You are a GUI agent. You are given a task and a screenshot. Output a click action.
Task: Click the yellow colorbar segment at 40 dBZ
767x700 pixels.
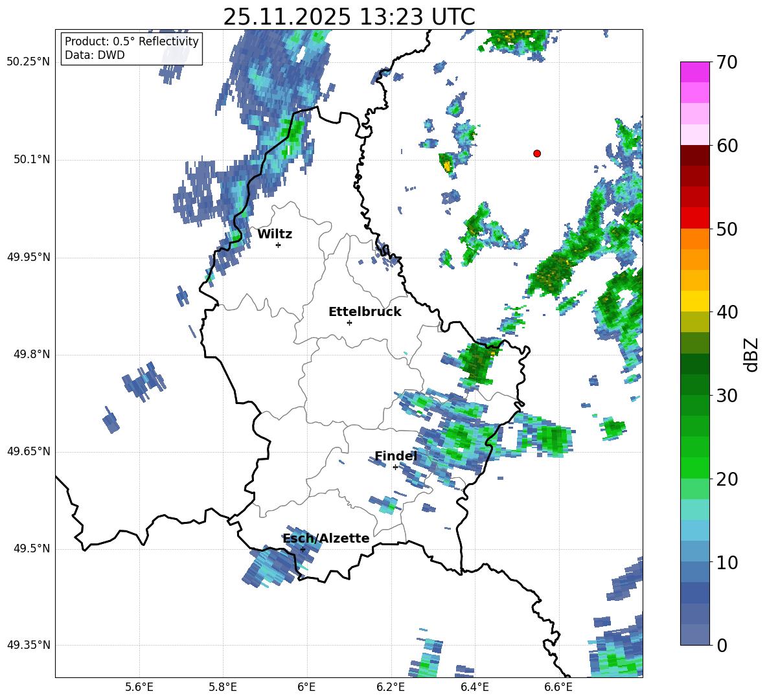coord(694,302)
